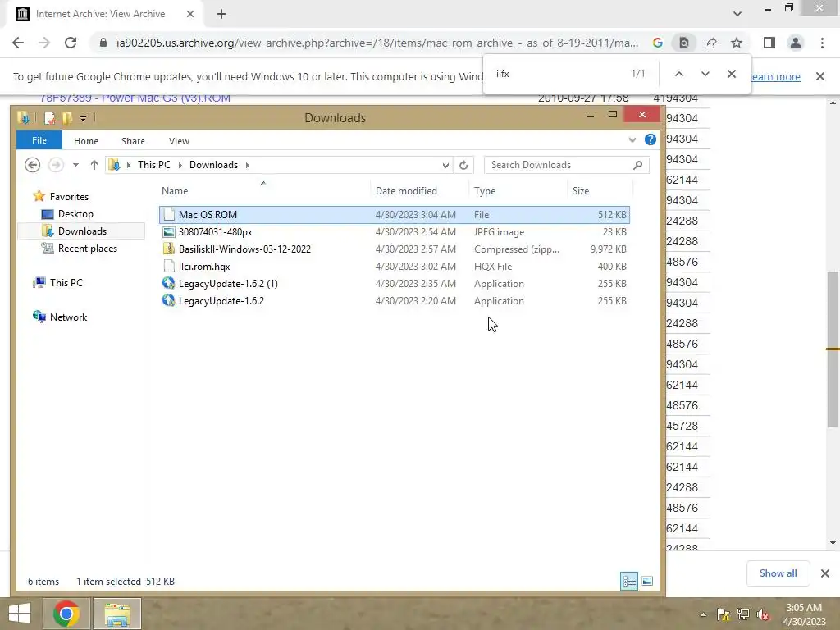Click Explorer search magnifier icon
This screenshot has width=840, height=630.
(637, 165)
